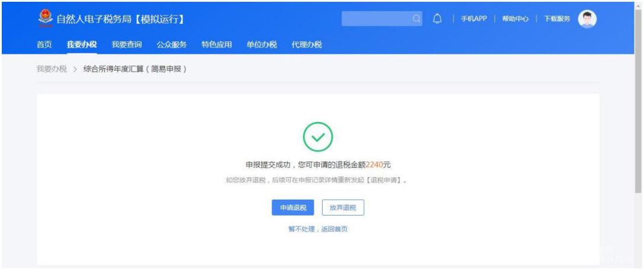
Task: Click 暂不处理，返回首页 link
Action: pos(318,229)
